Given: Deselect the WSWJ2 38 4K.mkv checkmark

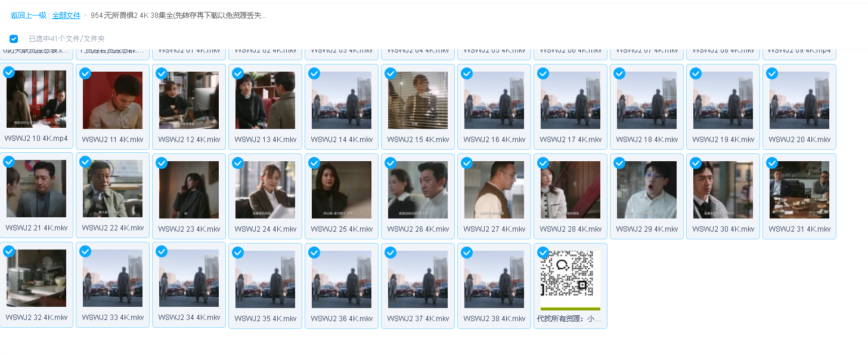Looking at the screenshot, I should (x=467, y=253).
